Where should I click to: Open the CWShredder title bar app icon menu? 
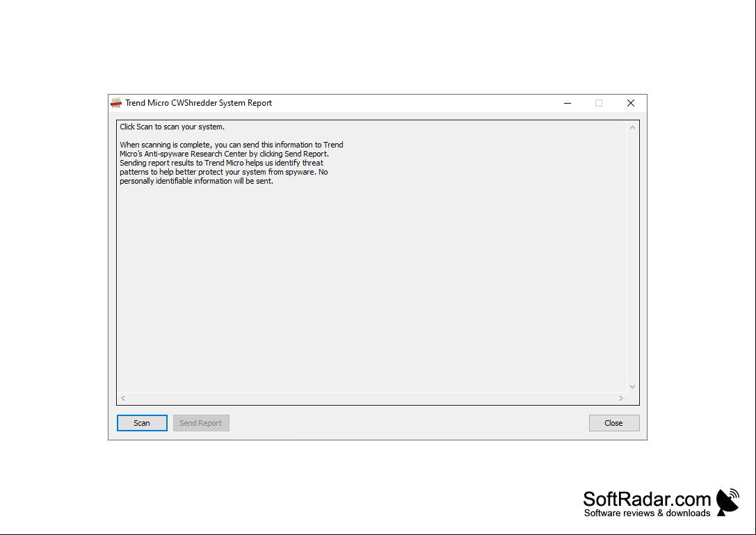(x=116, y=103)
